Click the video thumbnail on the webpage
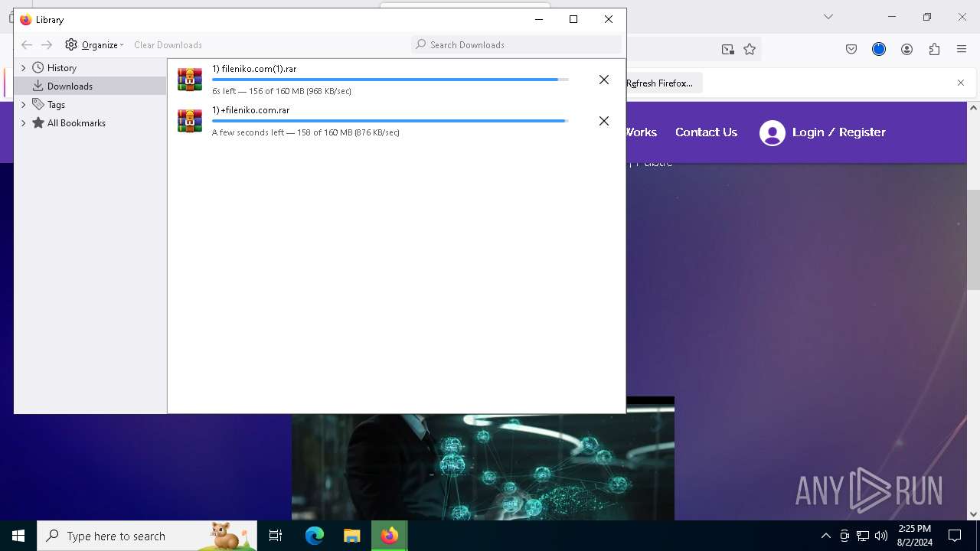 click(483, 467)
